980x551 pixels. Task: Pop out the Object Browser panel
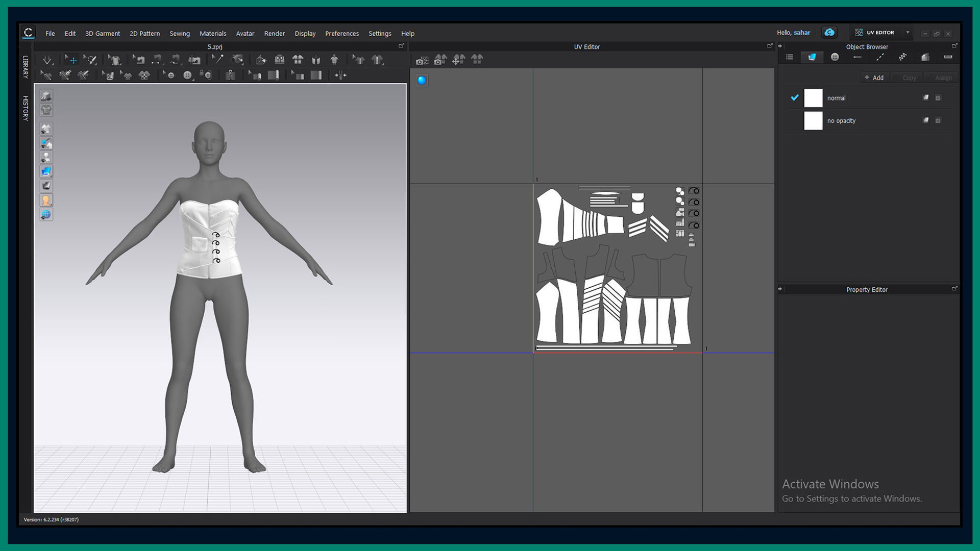pos(954,46)
